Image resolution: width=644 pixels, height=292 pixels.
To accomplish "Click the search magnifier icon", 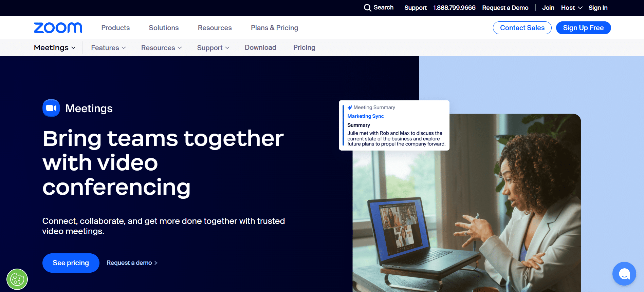I will coord(367,8).
